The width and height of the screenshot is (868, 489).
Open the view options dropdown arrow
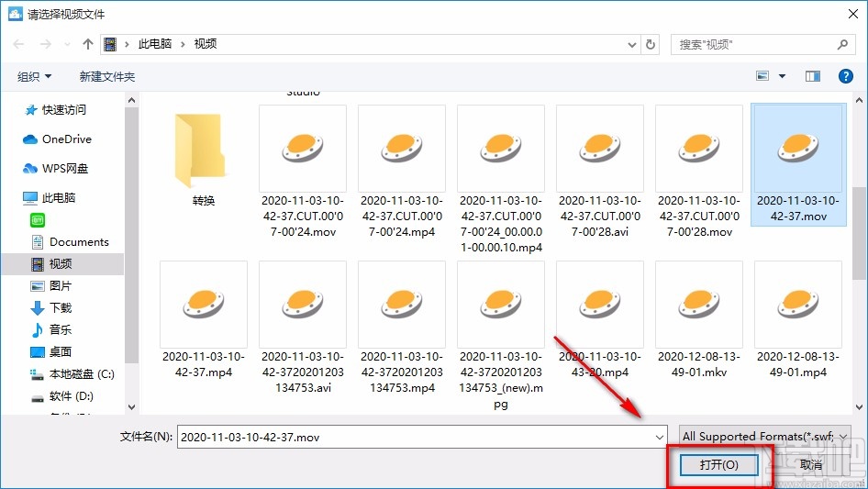[782, 76]
